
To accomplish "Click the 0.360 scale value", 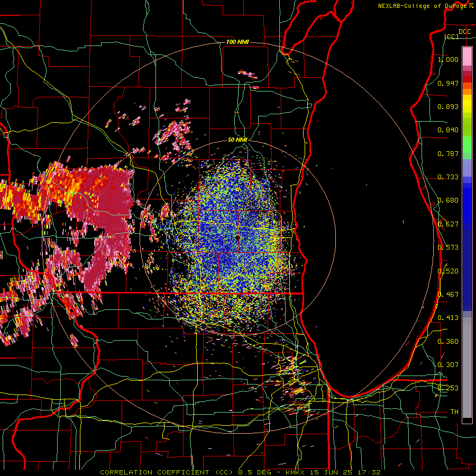I will (x=448, y=342).
